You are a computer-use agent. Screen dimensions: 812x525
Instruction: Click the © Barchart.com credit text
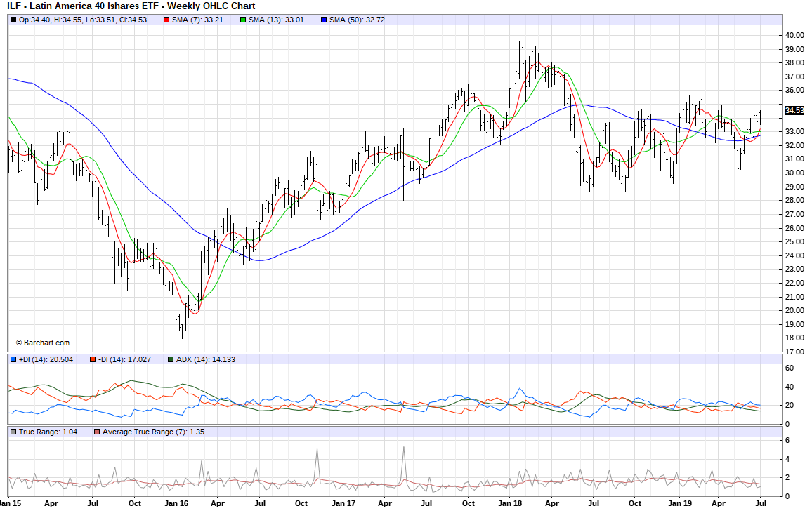click(x=42, y=343)
